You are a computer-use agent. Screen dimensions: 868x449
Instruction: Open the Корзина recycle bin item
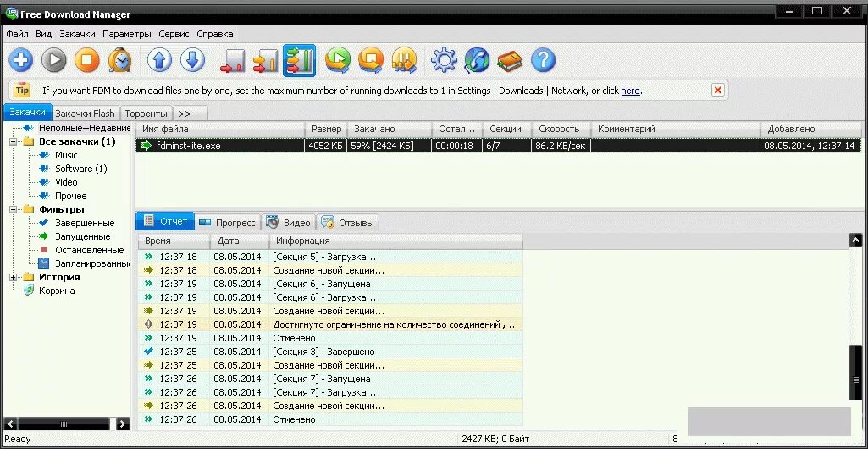click(x=57, y=291)
